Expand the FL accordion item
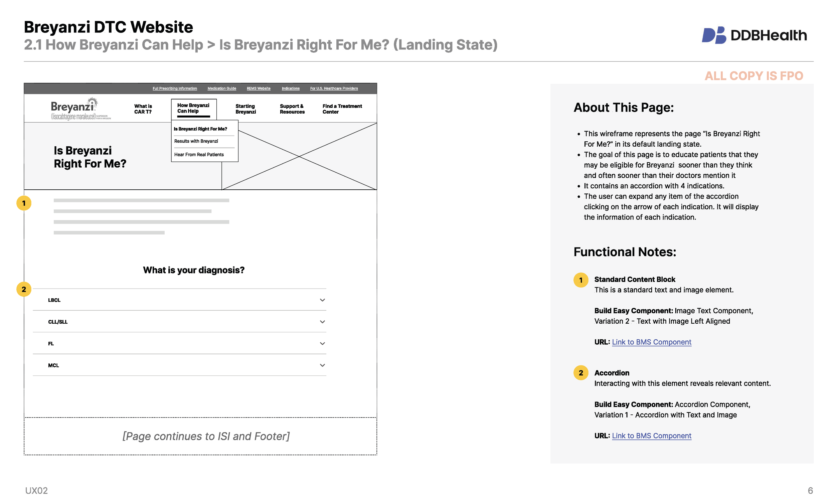Image resolution: width=835 pixels, height=504 pixels. [x=322, y=343]
